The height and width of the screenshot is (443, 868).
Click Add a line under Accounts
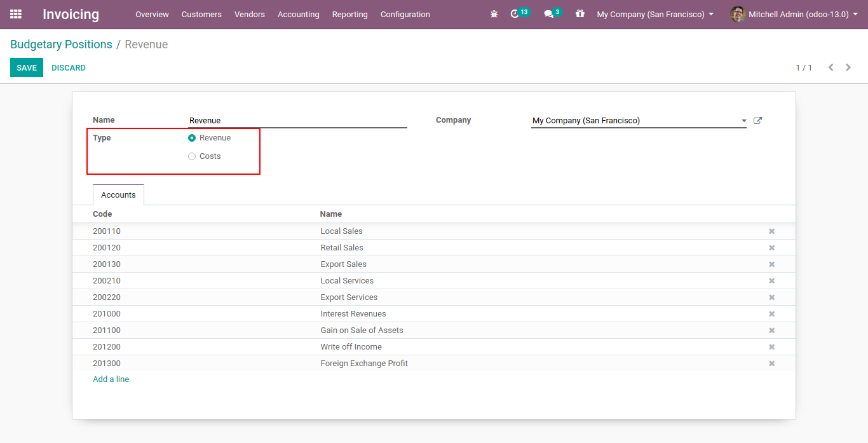(x=111, y=378)
